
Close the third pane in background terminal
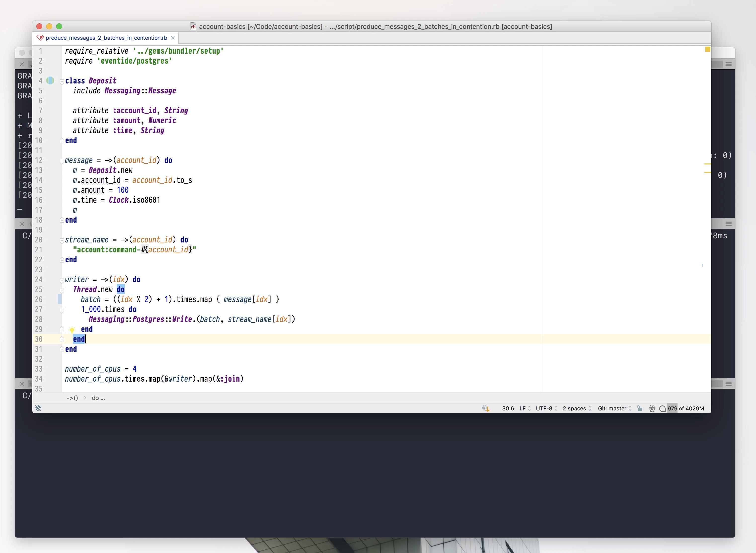(22, 384)
